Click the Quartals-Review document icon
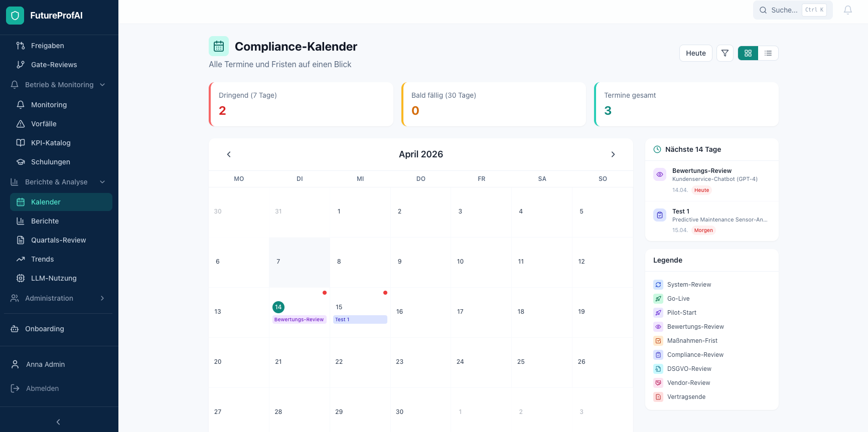Viewport: 868px width, 432px height. (x=21, y=240)
